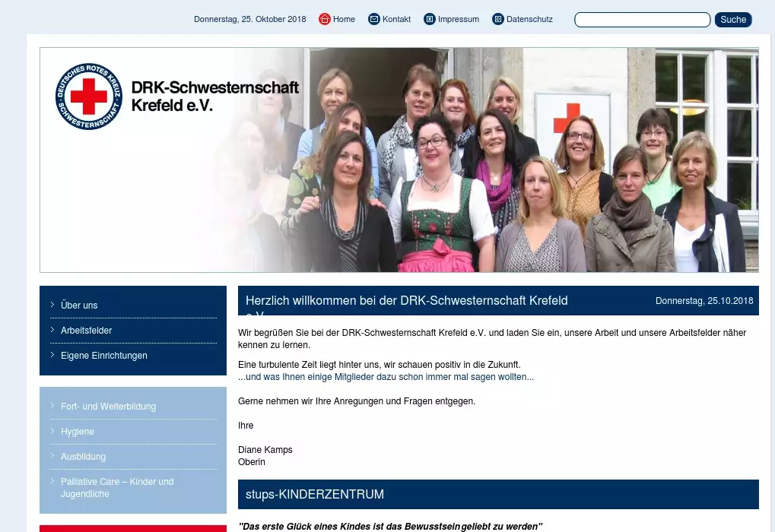Image resolution: width=775 pixels, height=532 pixels.
Task: Follow the link about members' statements
Action: pos(386,377)
